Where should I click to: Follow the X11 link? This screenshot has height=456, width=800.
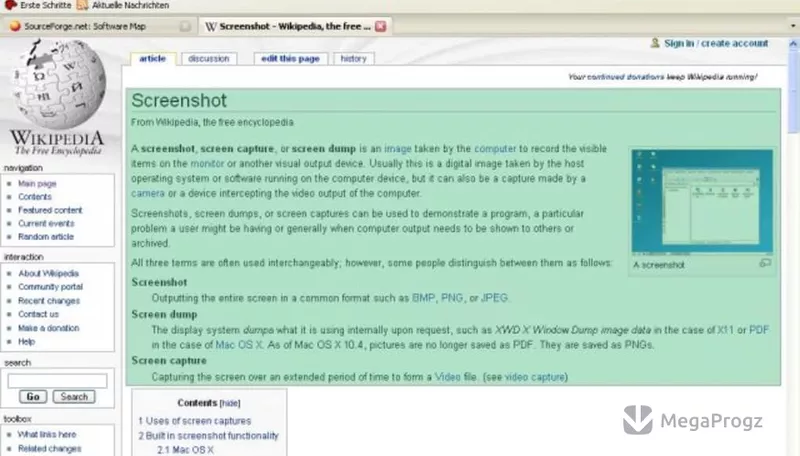(725, 330)
